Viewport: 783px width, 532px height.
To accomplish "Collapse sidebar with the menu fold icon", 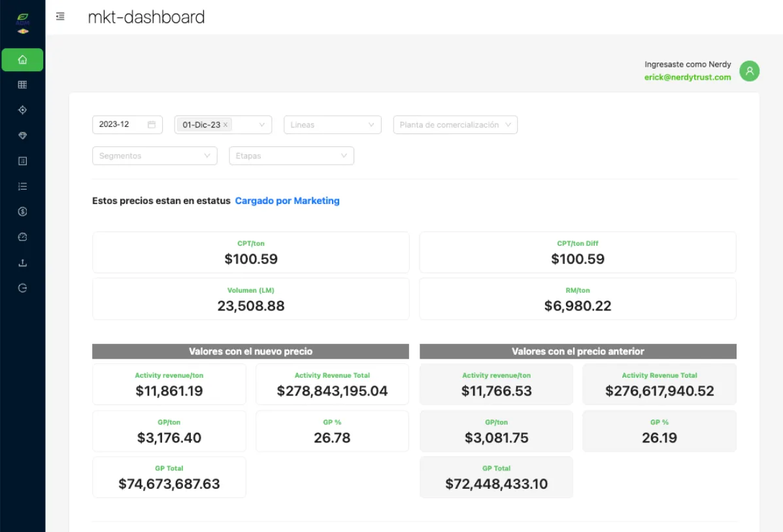I will click(x=60, y=16).
